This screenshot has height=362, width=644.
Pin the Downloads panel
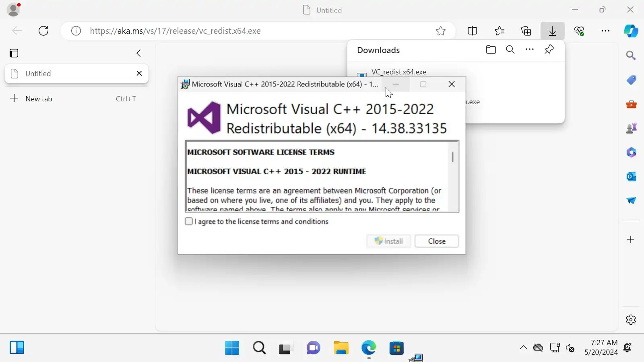pos(549,50)
